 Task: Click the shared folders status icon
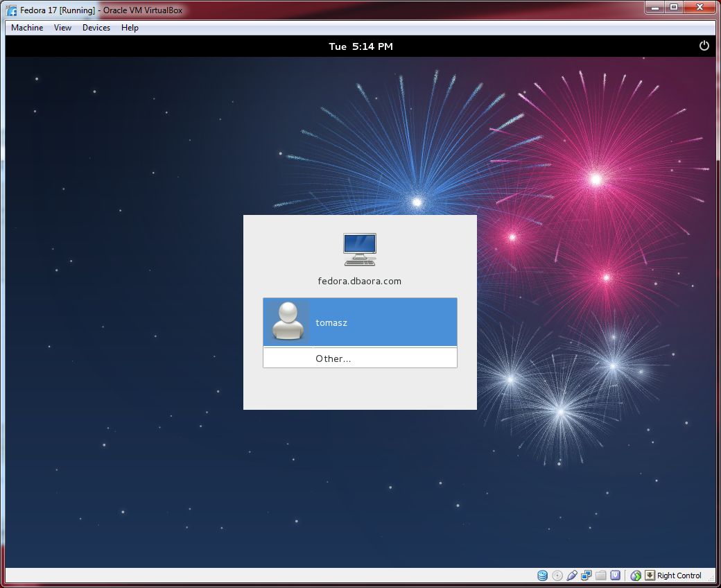click(x=600, y=576)
